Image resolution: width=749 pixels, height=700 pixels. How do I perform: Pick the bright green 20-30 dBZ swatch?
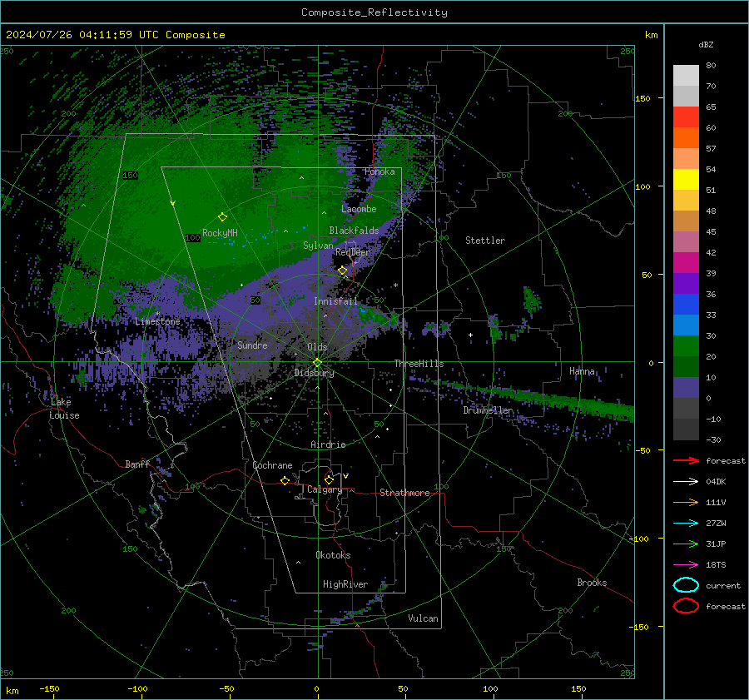(x=686, y=346)
